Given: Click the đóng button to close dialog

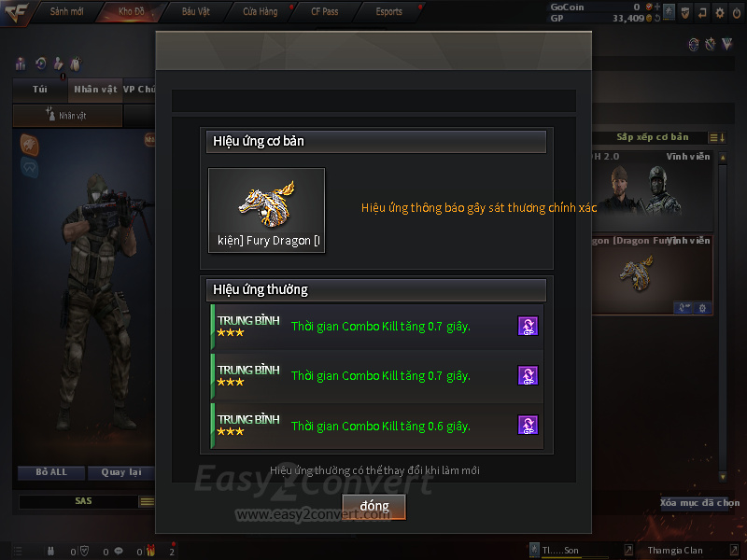Looking at the screenshot, I should [x=374, y=506].
